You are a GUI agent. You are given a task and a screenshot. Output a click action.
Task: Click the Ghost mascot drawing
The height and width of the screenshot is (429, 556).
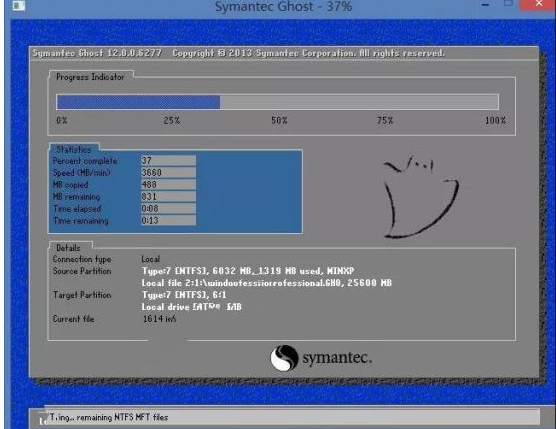coord(421,196)
